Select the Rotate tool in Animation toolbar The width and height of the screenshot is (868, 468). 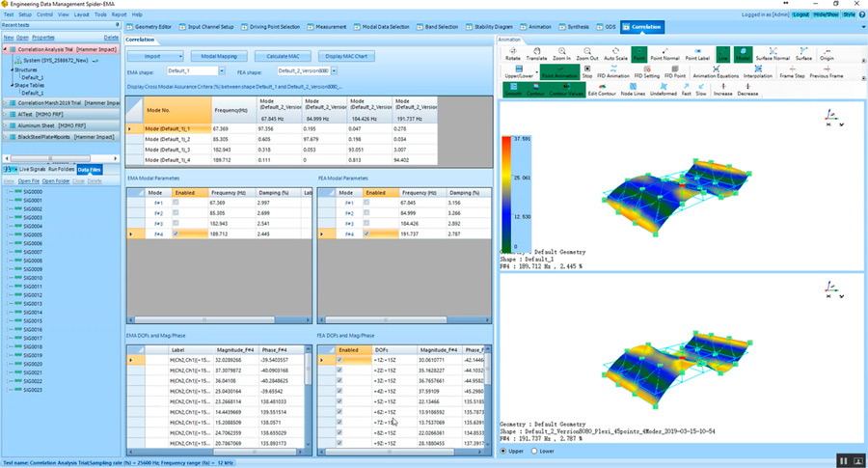[513, 55]
